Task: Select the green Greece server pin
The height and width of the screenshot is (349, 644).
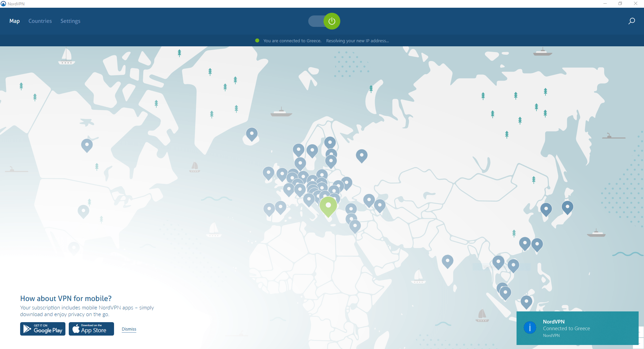Action: 328,206
